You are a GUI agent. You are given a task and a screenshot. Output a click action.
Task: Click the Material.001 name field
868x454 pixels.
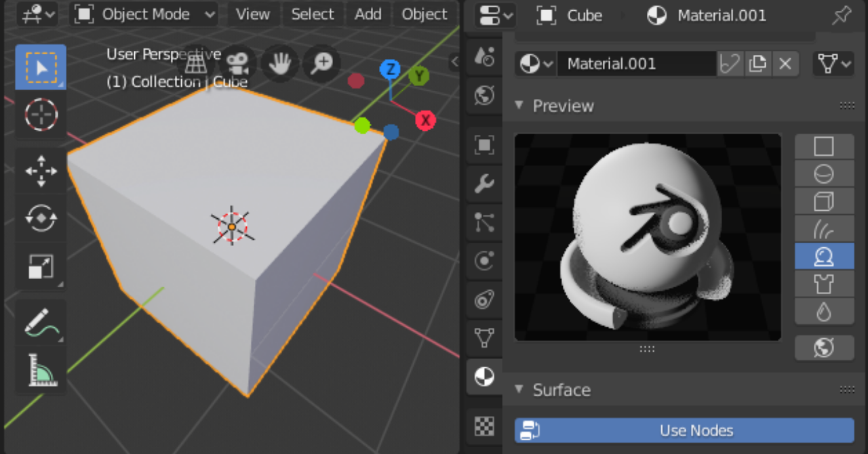pos(637,64)
